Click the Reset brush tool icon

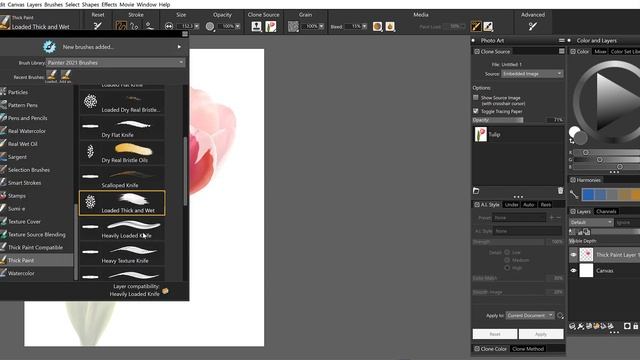tap(98, 26)
